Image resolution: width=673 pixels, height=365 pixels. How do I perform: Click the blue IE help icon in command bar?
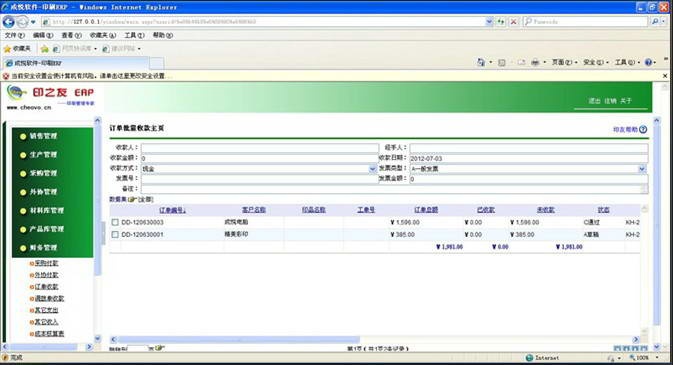pyautogui.click(x=648, y=63)
